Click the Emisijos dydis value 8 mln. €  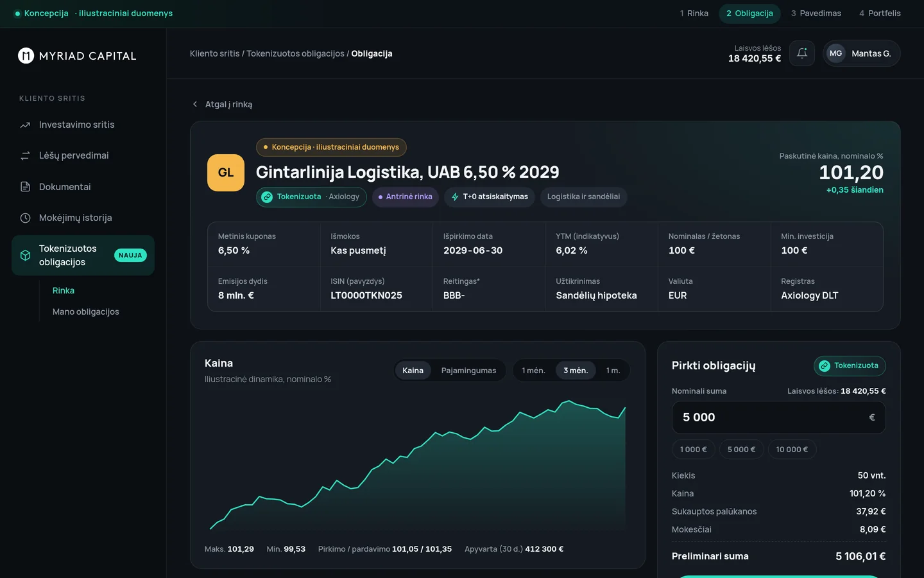(x=236, y=295)
